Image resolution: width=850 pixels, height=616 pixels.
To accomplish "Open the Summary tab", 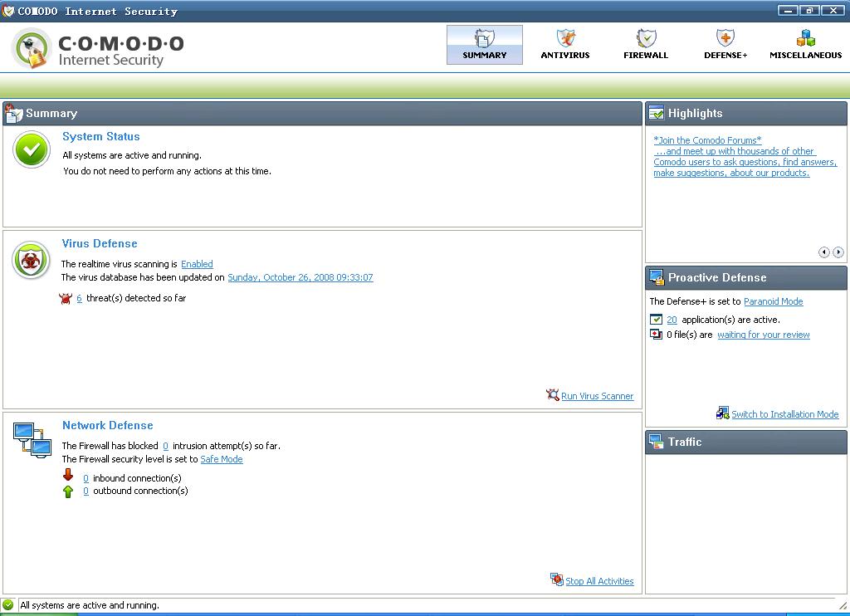I will pos(485,45).
